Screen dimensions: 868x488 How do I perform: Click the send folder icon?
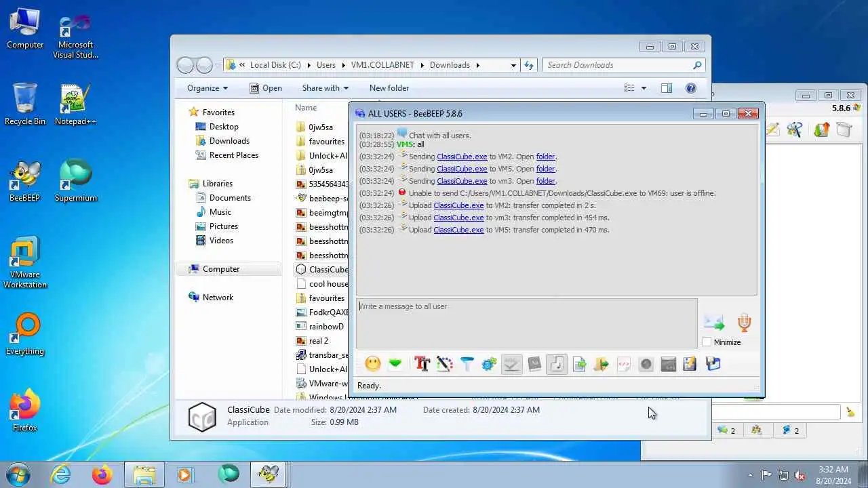tap(601, 364)
